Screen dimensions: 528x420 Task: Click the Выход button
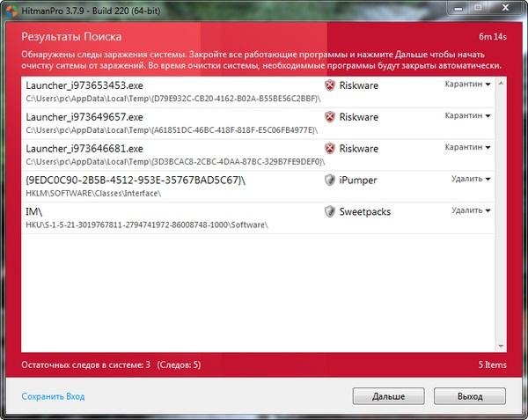470,396
